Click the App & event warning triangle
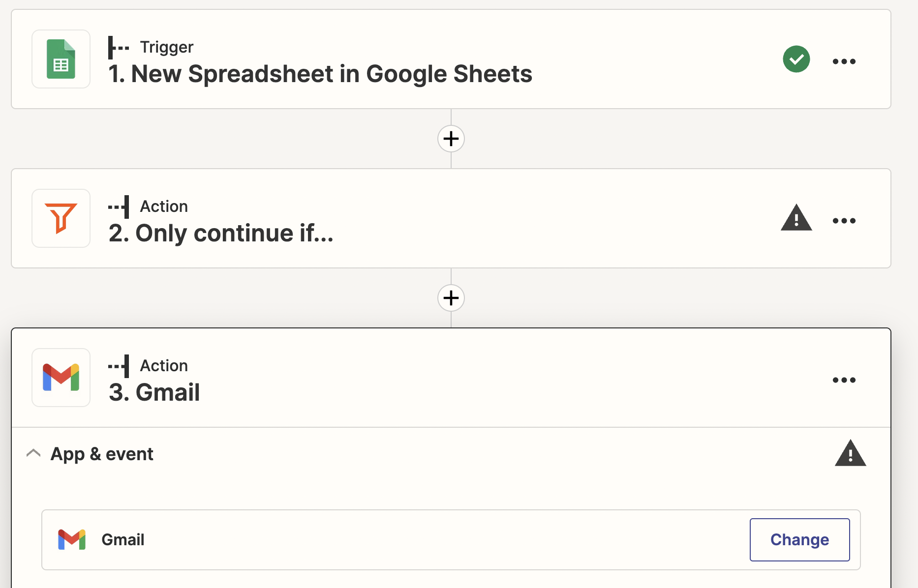 coord(850,453)
